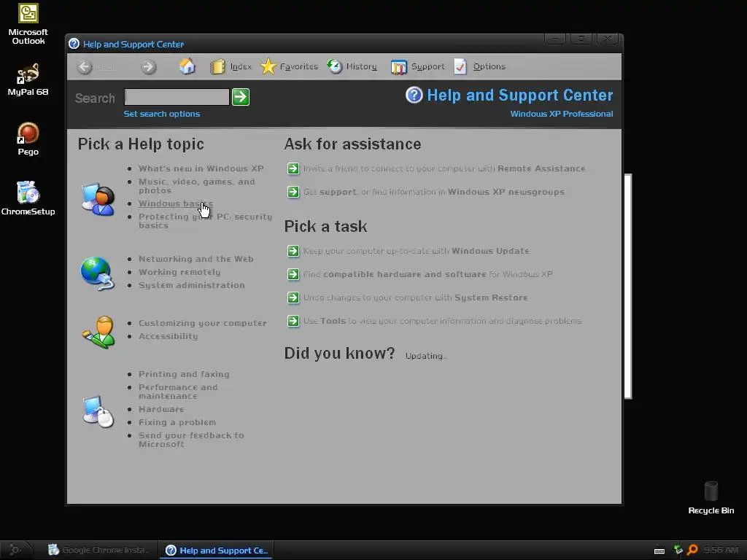Click green arrow beside Windows Update
Viewport: 747px width, 560px height.
(293, 251)
